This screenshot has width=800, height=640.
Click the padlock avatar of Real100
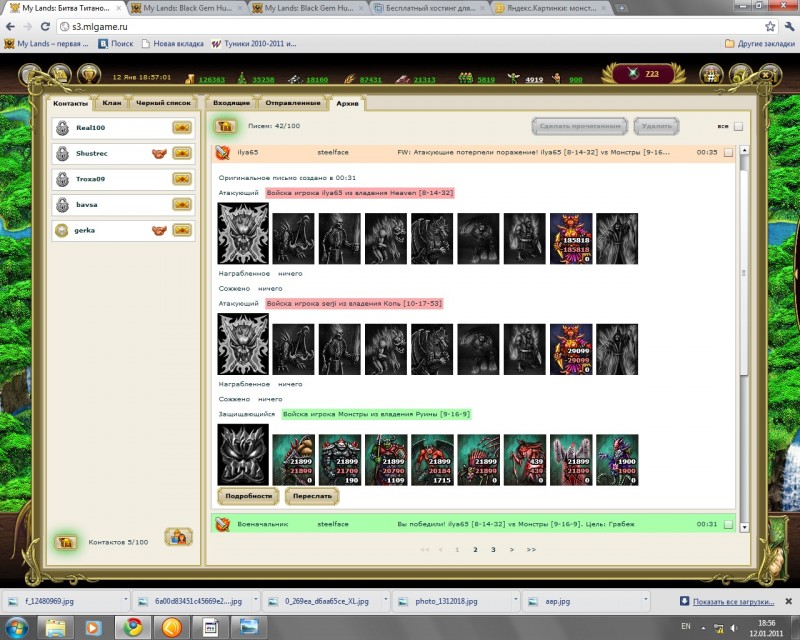(x=62, y=128)
